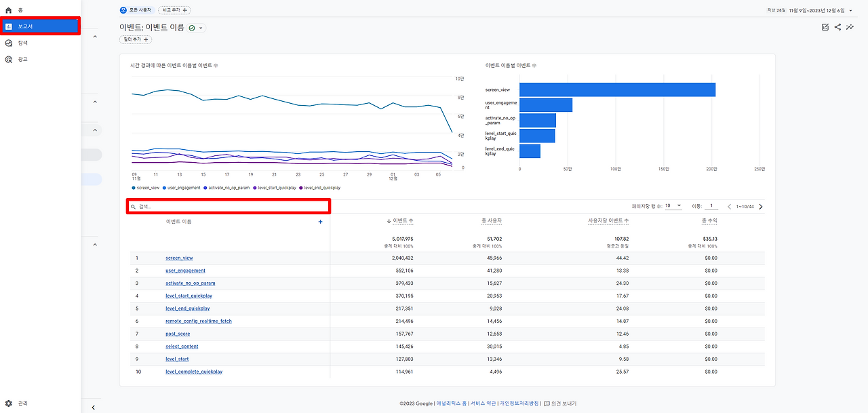The width and height of the screenshot is (868, 413).
Task: Collapse the side navigation panel arrow
Action: [x=93, y=408]
